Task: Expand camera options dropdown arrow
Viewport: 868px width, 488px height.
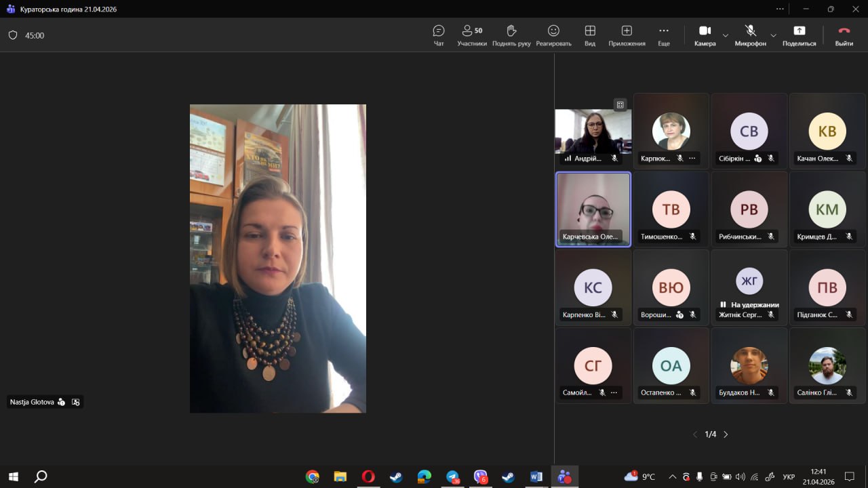Action: 726,35
